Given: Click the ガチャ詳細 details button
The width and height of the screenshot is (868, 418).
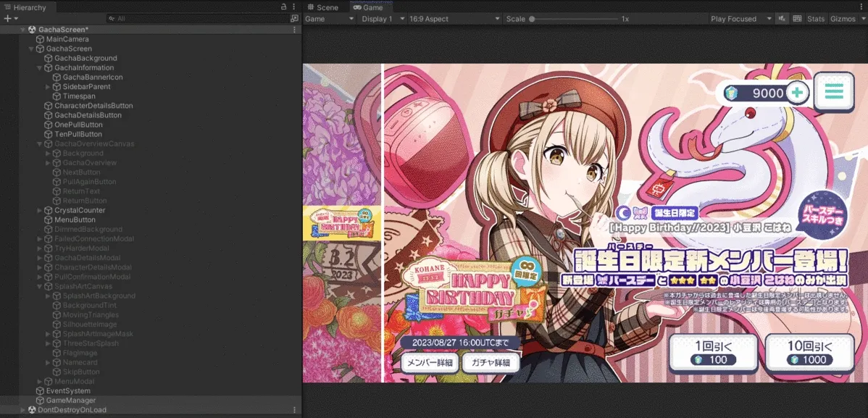Looking at the screenshot, I should click(x=491, y=362).
